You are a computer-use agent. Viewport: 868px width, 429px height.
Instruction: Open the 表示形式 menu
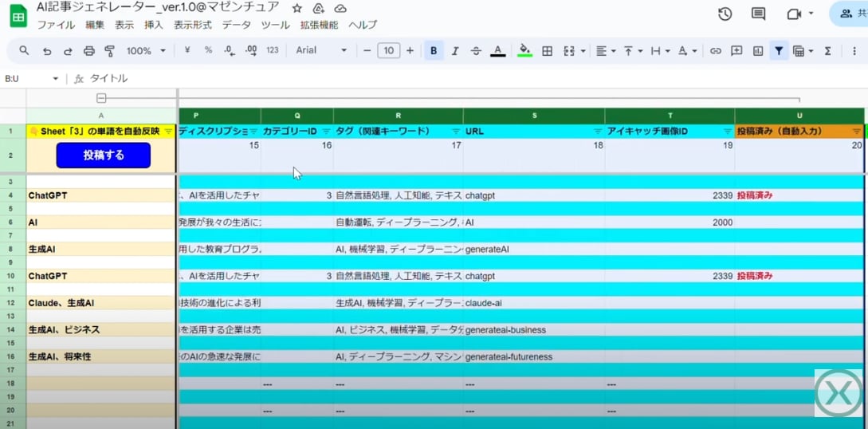pyautogui.click(x=193, y=25)
